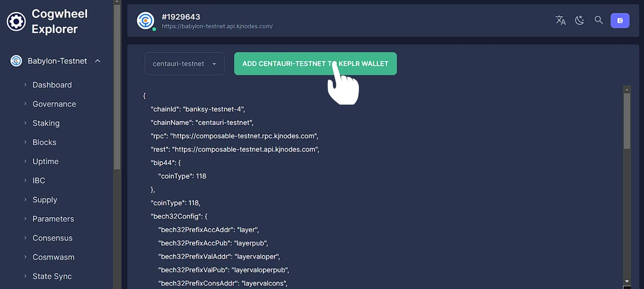
Task: Expand arrow next to Supply
Action: 25,199
